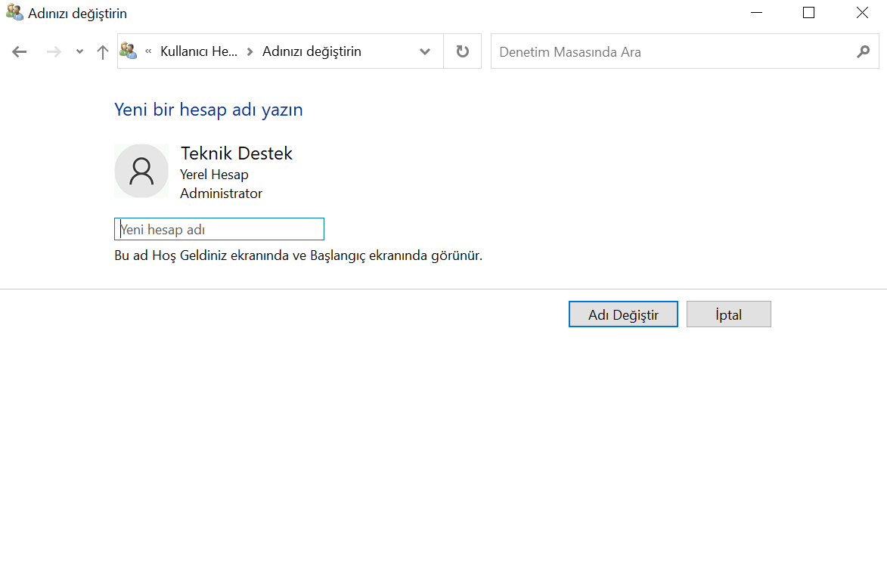This screenshot has height=588, width=887.
Task: Click the window title bar icon
Action: point(13,13)
